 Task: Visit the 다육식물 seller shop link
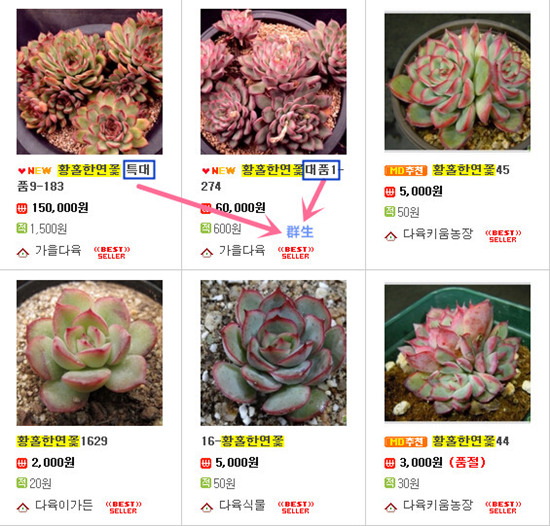(242, 505)
